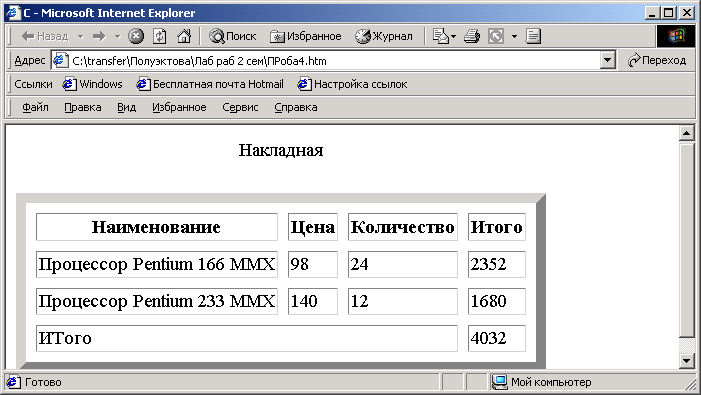Click the price cell 98
701x395 pixels.
[312, 264]
